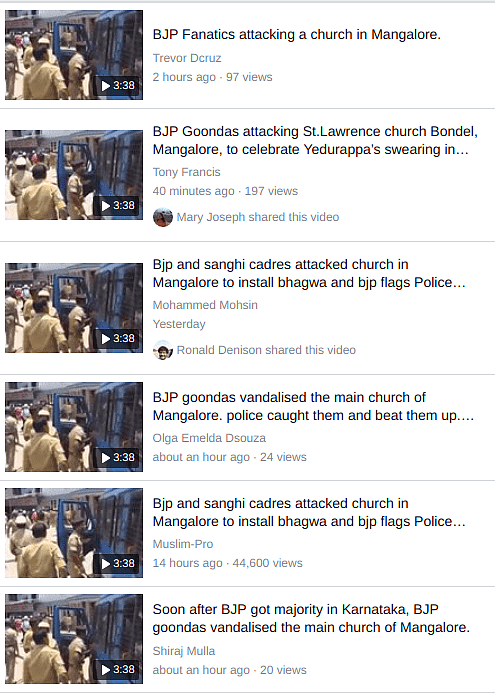Click Mary Joseph's profile avatar

point(162,217)
